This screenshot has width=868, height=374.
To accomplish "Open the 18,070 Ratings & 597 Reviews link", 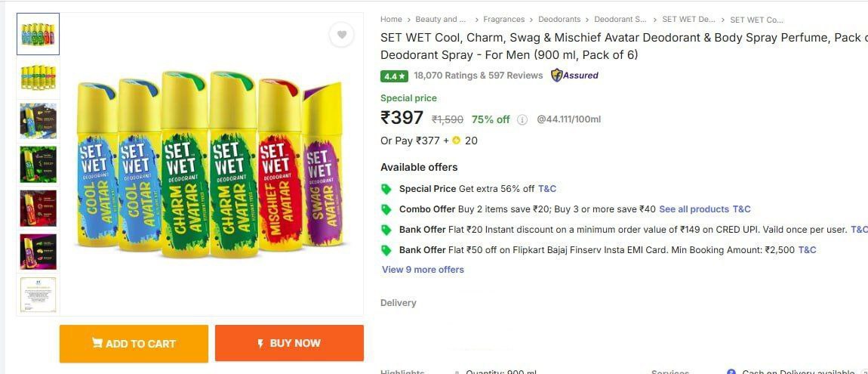I will coord(479,76).
